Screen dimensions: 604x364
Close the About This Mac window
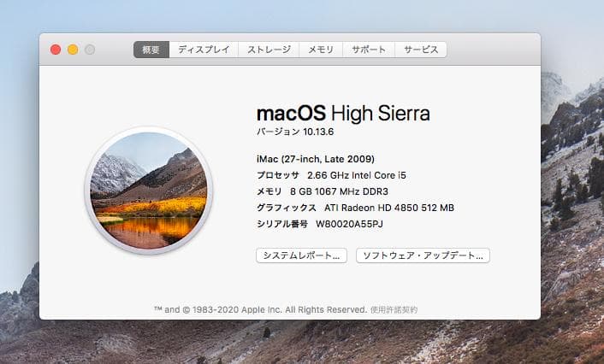(x=56, y=50)
